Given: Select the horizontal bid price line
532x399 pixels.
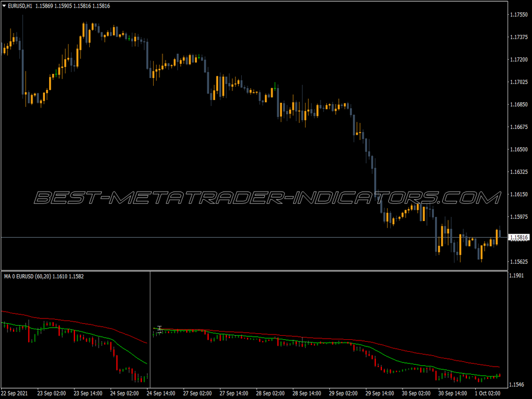Looking at the screenshot, I should point(254,238).
